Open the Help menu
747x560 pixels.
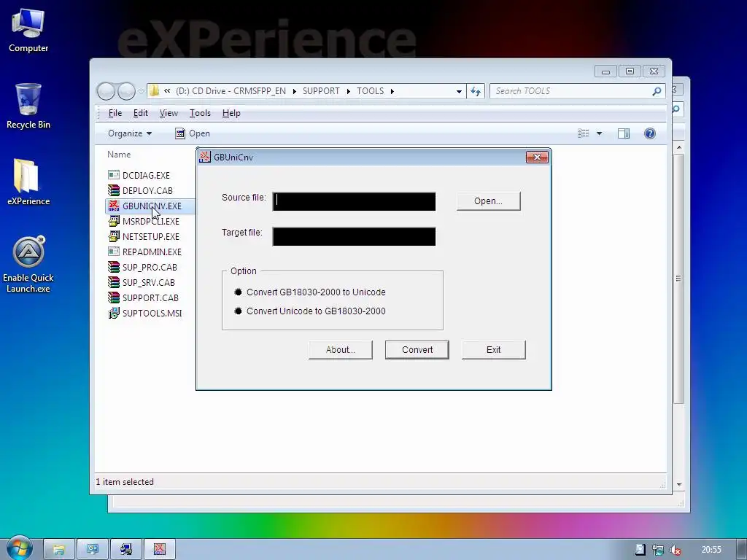tap(231, 113)
